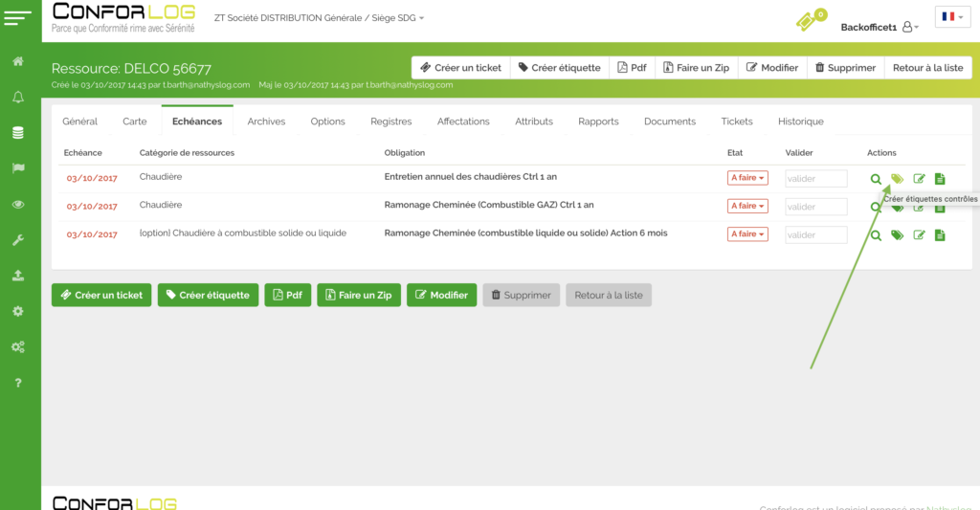This screenshot has width=980, height=510.
Task: Toggle the eye icon in the sidebar
Action: [18, 204]
